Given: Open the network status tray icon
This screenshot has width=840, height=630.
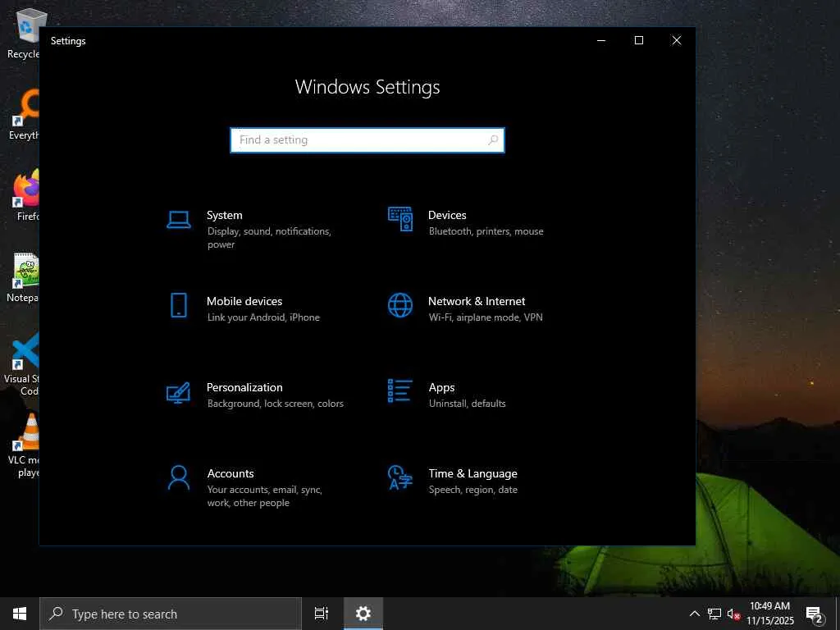Looking at the screenshot, I should (714, 614).
